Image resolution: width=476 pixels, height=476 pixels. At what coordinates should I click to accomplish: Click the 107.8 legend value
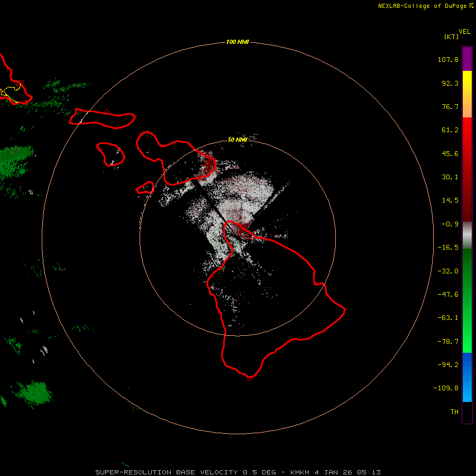448,59
